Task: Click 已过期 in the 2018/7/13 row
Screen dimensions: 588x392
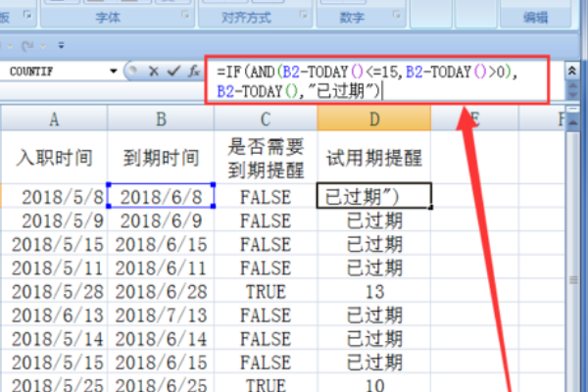Action: [x=374, y=314]
